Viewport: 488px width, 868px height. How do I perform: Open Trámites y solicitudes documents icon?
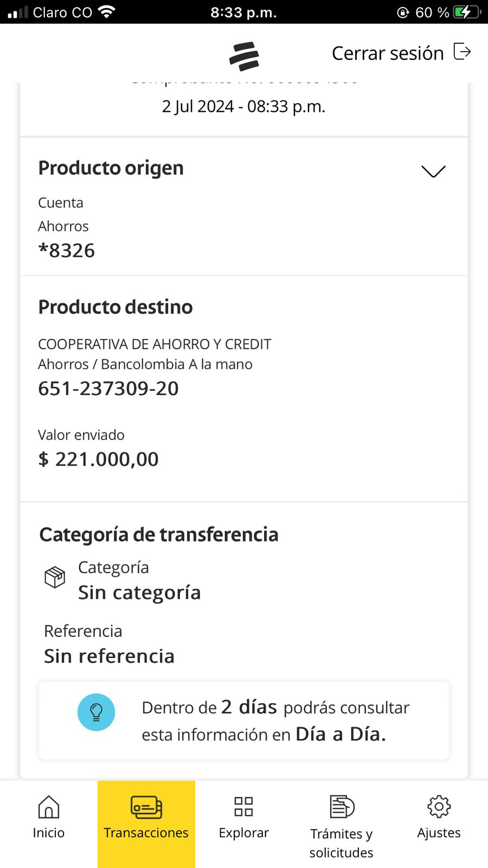point(342,807)
